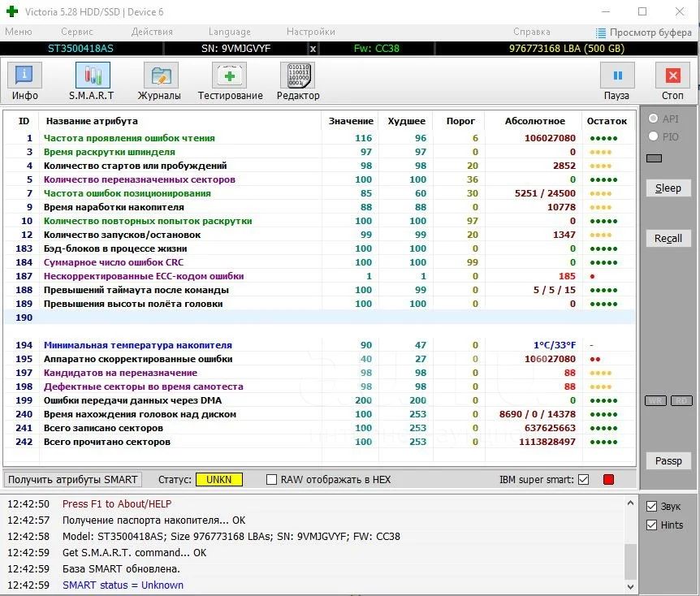Click the RD indicator
Viewport: 700px width, 596px height.
(681, 400)
